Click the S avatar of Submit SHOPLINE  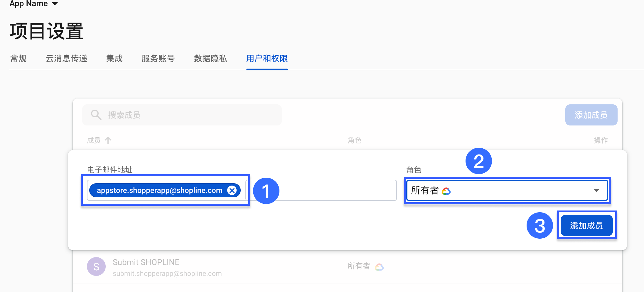click(96, 266)
